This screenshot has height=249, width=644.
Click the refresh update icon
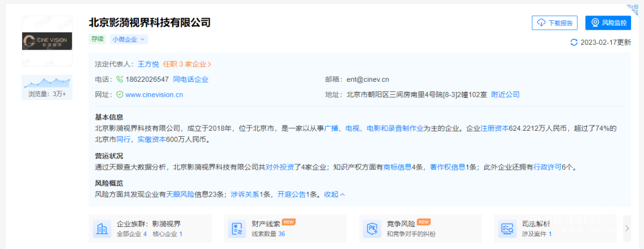pyautogui.click(x=574, y=42)
